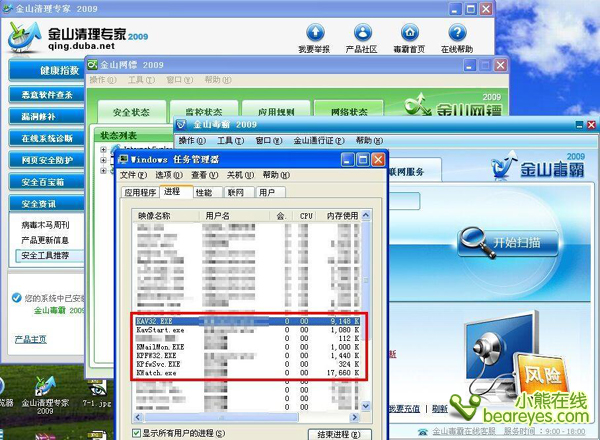The image size is (600, 440).
Task: Open 金山通行证 menu in 金山毒霸
Action: coord(319,141)
